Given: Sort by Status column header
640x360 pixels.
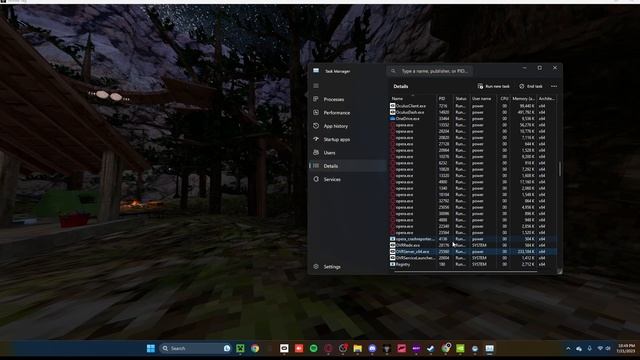Looking at the screenshot, I should point(461,98).
